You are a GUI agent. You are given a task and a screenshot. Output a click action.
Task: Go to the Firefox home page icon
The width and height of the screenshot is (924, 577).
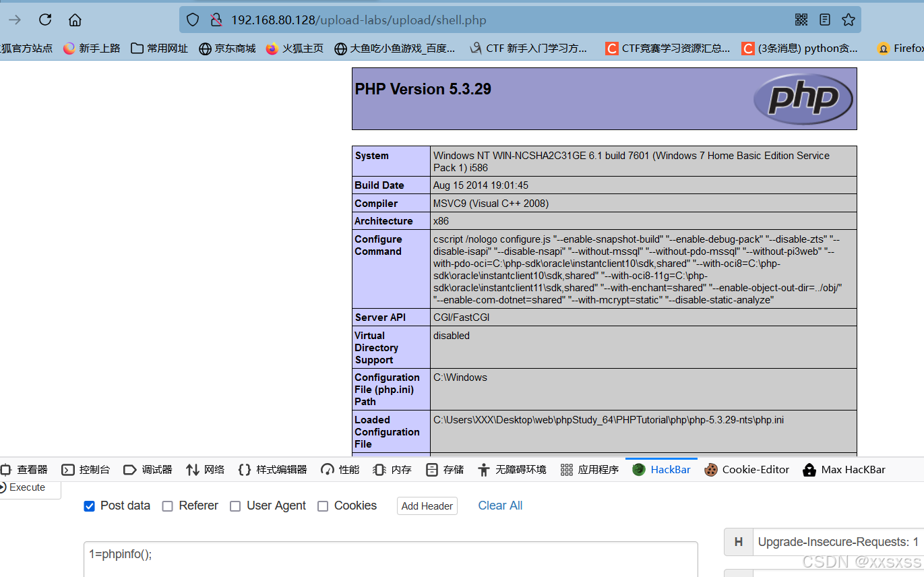[x=75, y=20]
